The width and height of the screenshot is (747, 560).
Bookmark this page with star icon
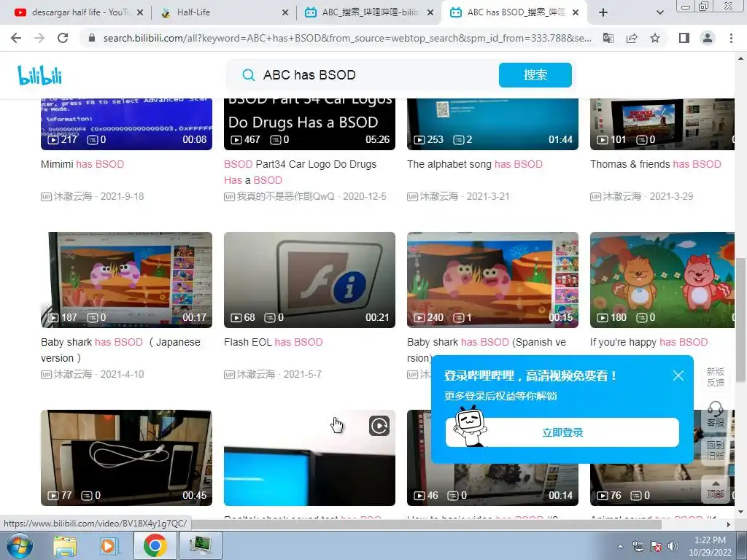(655, 38)
